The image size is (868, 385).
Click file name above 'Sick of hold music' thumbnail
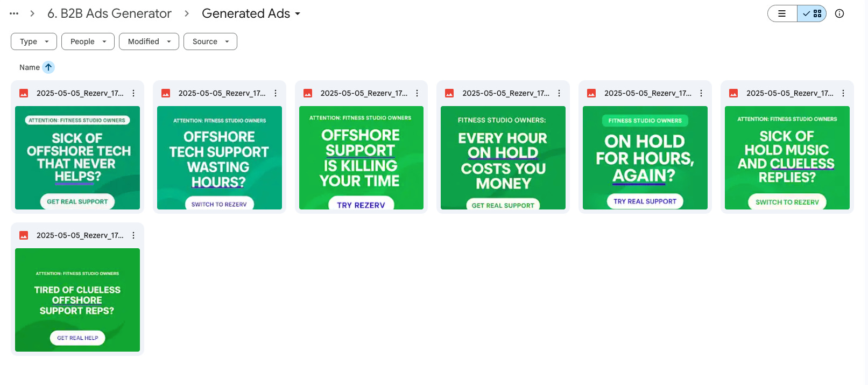tap(790, 93)
